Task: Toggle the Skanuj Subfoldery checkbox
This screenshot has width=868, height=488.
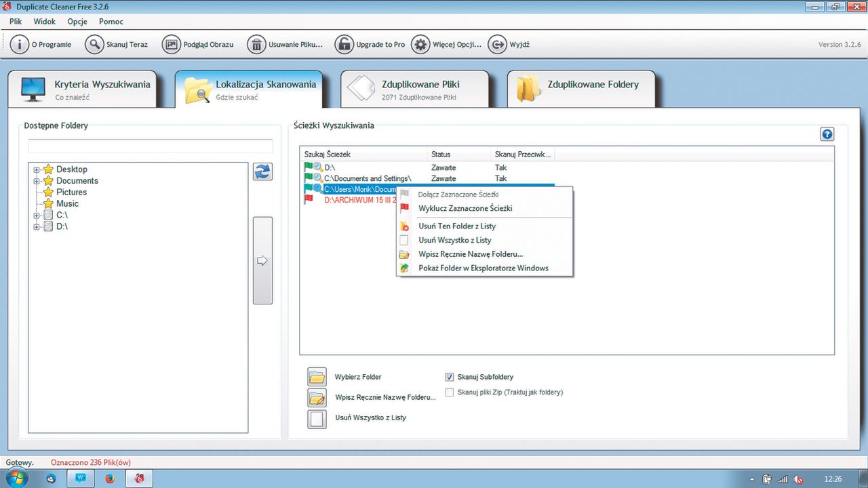Action: click(450, 377)
